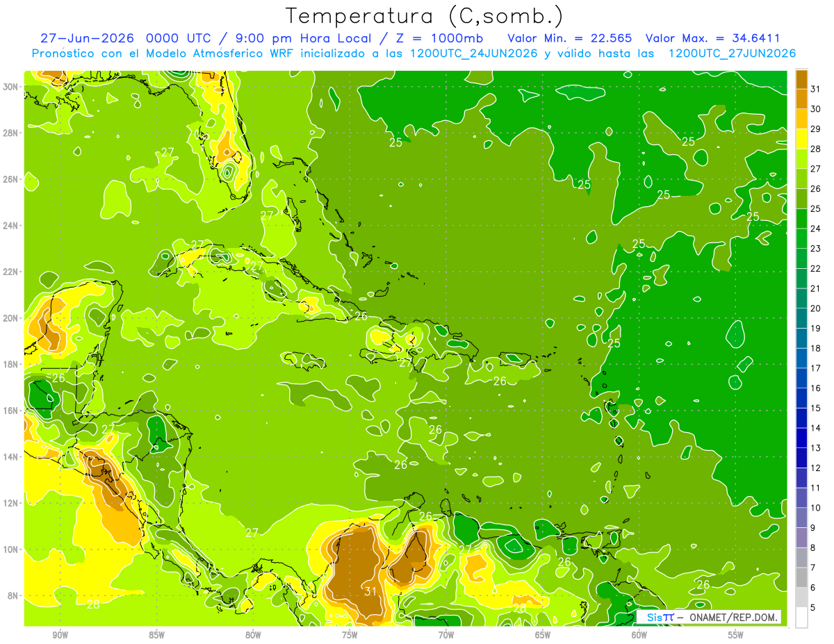Click the '30N' latitude axis label
The image size is (834, 644).
point(10,87)
